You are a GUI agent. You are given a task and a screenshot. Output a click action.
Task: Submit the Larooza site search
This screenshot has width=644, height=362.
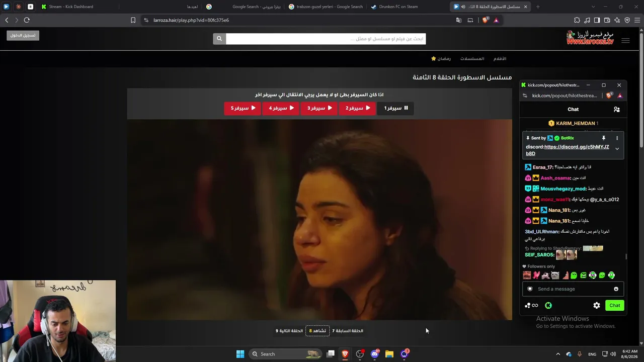coord(219,39)
